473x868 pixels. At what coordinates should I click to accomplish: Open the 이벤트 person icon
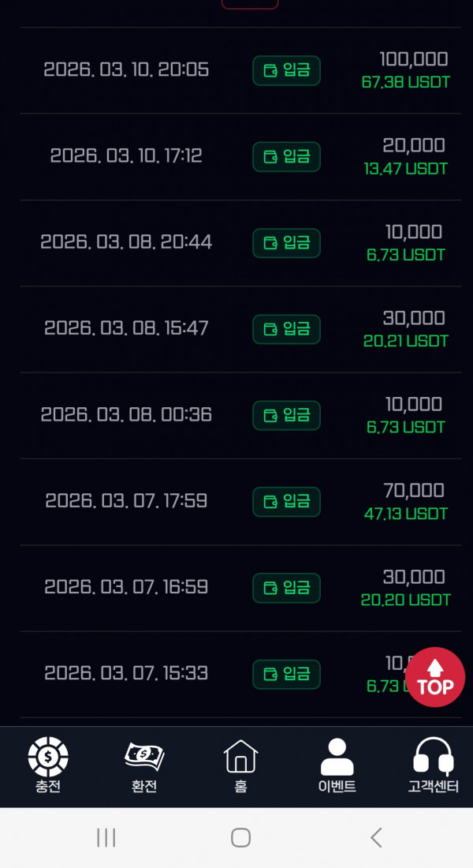pos(337,758)
